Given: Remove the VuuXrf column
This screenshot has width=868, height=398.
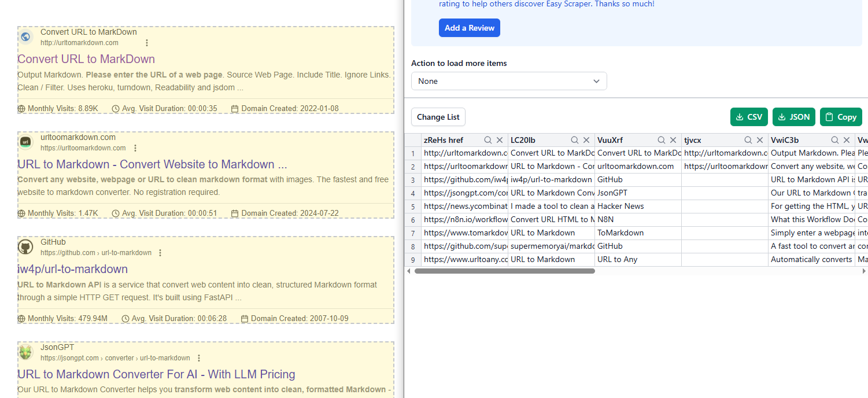Looking at the screenshot, I should (x=673, y=140).
